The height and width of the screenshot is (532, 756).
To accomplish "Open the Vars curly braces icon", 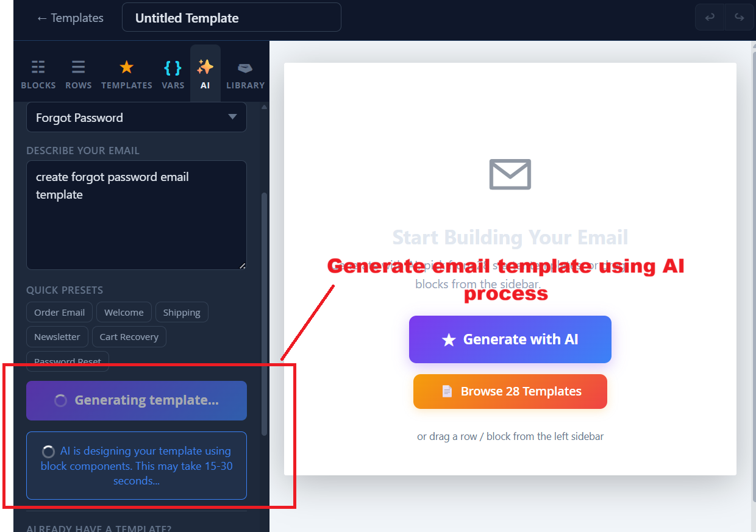I will coord(173,67).
